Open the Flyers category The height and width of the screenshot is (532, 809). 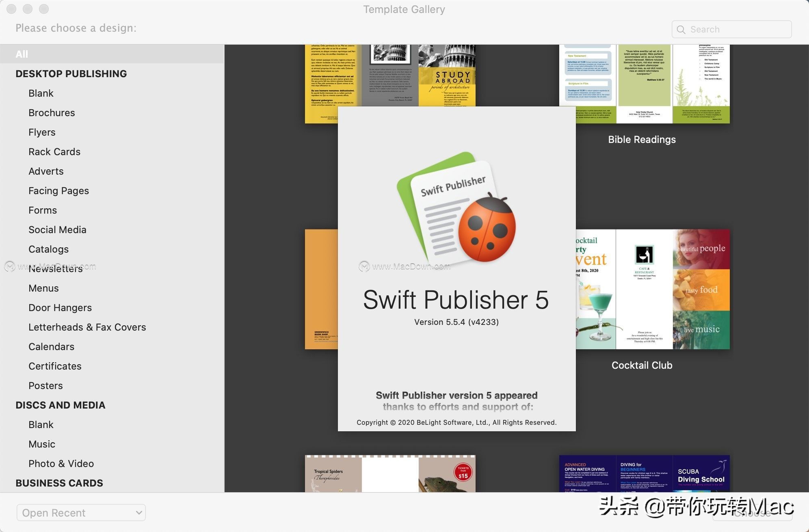coord(42,132)
